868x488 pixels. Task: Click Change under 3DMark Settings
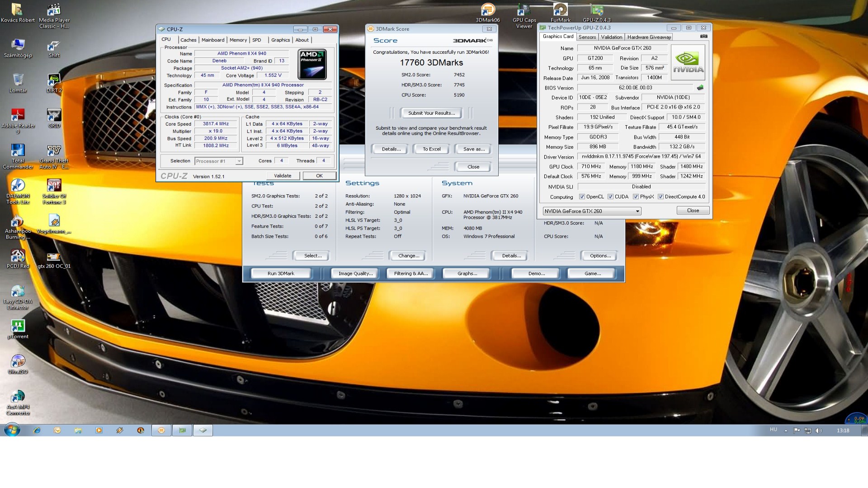pos(408,256)
